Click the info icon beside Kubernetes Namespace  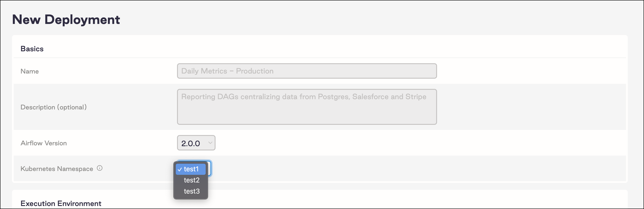[x=99, y=168]
